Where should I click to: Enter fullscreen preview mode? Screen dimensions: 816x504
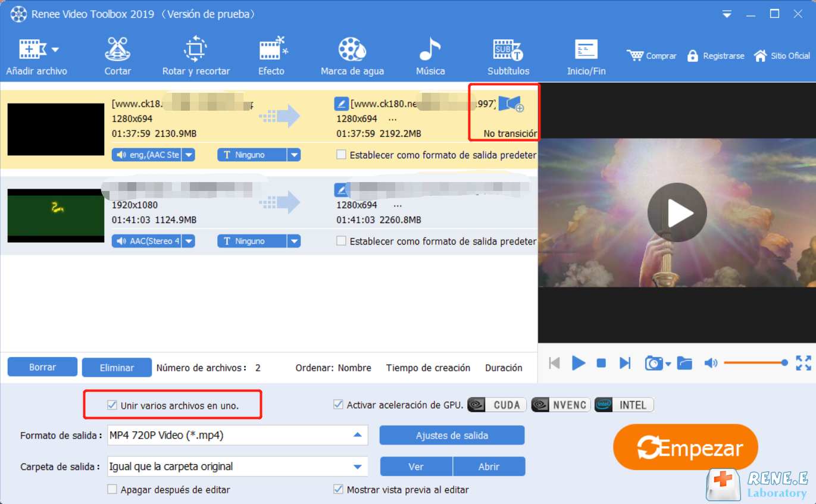pyautogui.click(x=804, y=363)
